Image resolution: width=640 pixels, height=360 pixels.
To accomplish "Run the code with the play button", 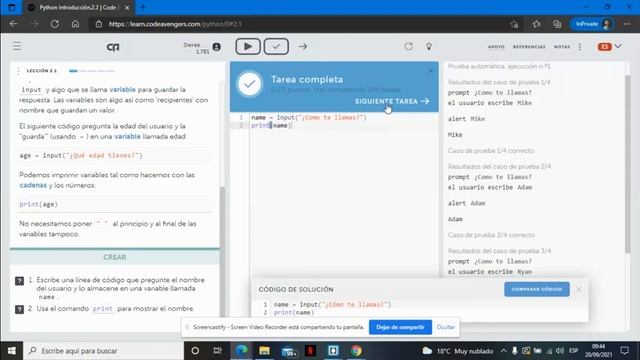I will tap(248, 47).
